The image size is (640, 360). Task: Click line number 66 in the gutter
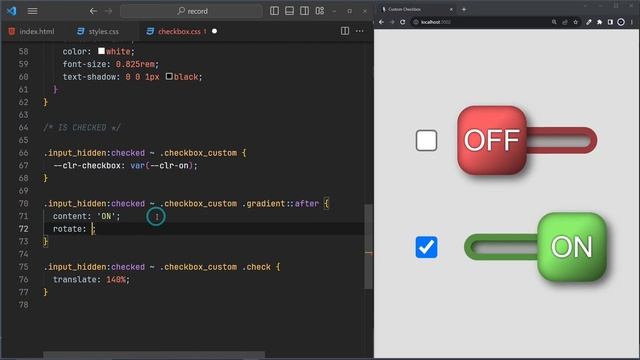pos(24,153)
